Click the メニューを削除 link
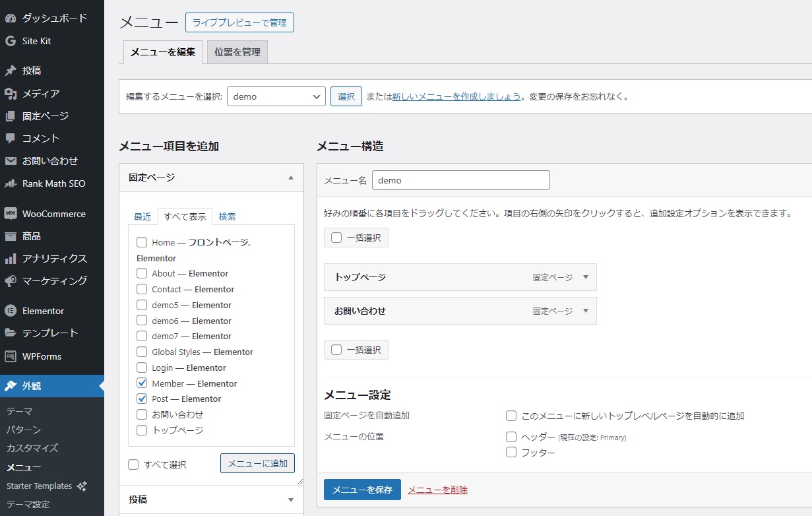The height and width of the screenshot is (516, 812). [x=437, y=490]
